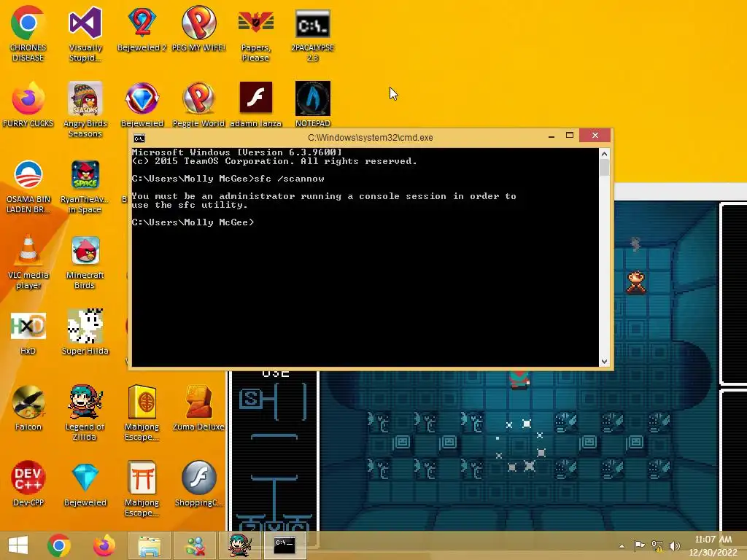This screenshot has height=560, width=747.
Task: Open the Action Center flag icon
Action: coord(639,545)
